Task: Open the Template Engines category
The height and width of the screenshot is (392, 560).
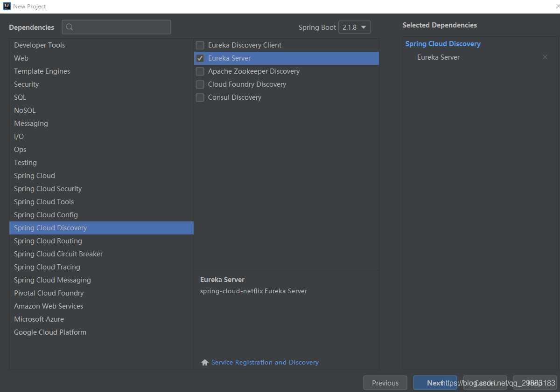Action: pos(101,71)
